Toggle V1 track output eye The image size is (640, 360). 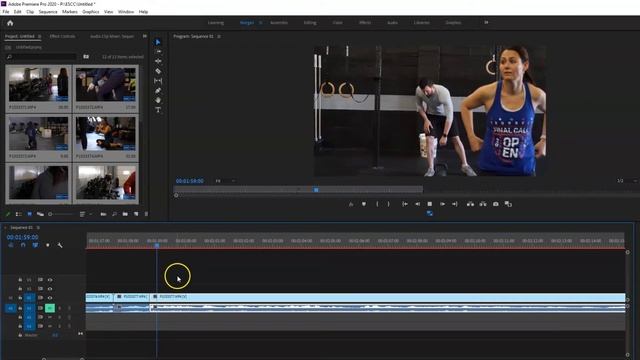pyautogui.click(x=50, y=298)
